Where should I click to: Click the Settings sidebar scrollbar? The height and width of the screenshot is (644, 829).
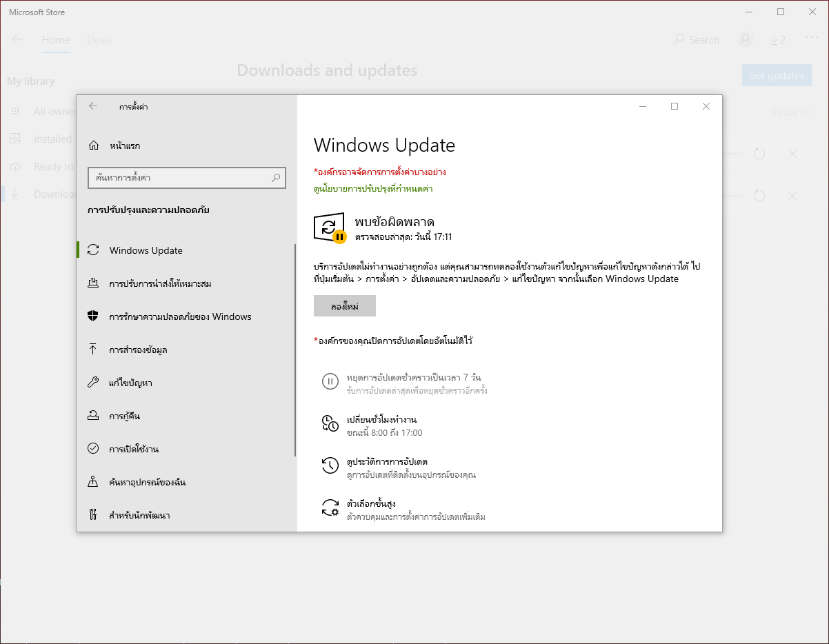click(295, 350)
